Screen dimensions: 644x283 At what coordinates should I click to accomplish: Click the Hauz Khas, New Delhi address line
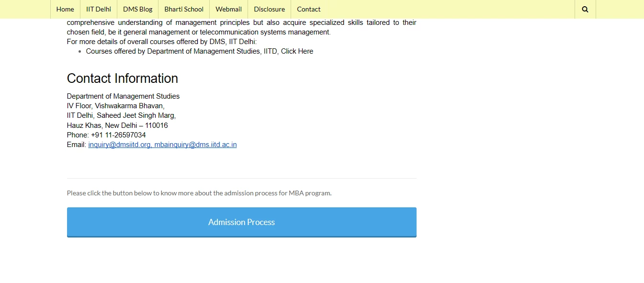tap(117, 125)
